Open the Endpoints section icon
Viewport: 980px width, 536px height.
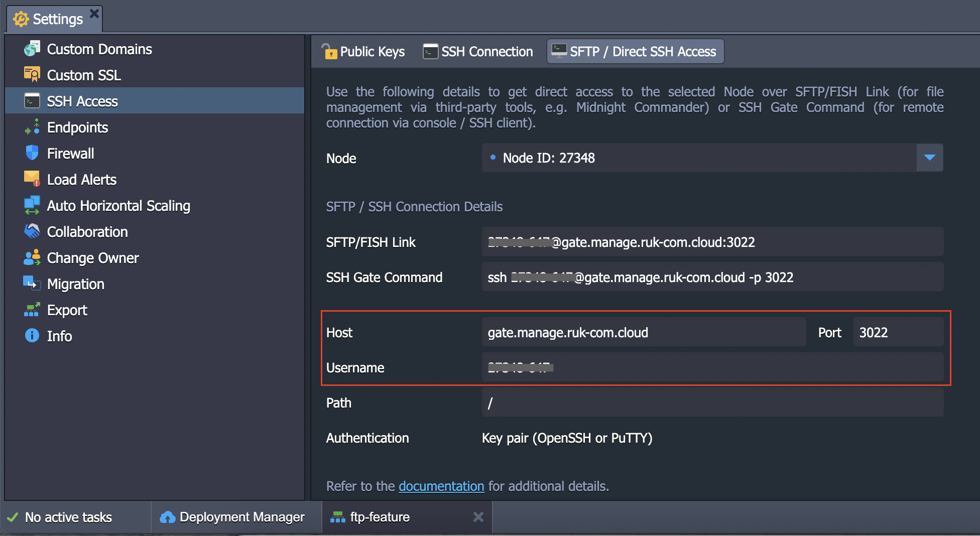[32, 127]
